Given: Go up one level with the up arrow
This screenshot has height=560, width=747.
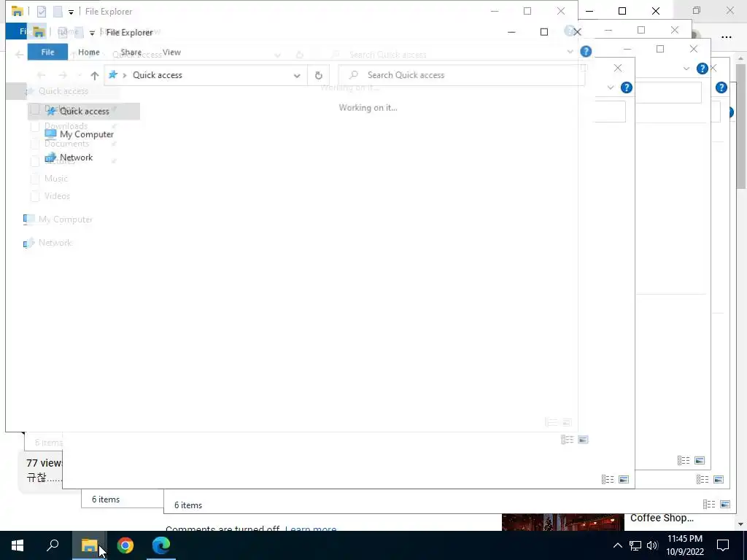Looking at the screenshot, I should (x=94, y=75).
